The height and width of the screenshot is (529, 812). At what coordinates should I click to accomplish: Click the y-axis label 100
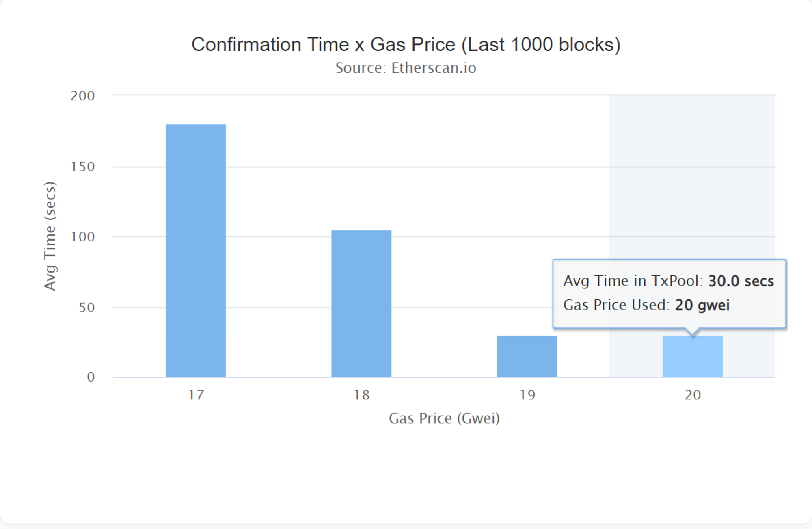click(82, 237)
